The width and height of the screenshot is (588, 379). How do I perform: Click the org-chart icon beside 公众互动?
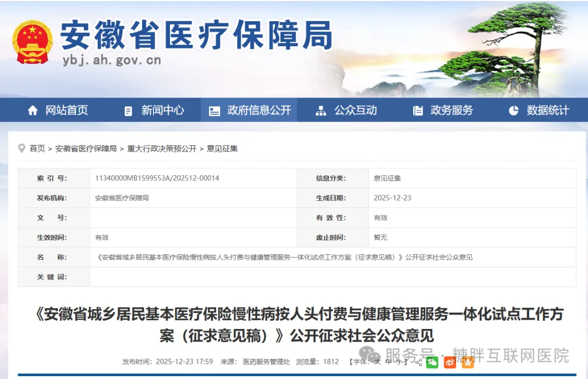click(x=321, y=111)
